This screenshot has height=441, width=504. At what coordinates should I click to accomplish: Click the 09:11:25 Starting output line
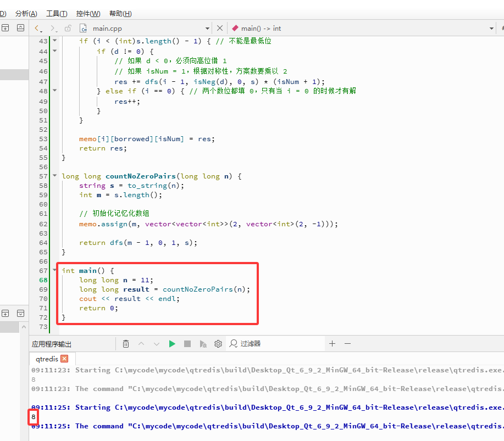(x=268, y=407)
